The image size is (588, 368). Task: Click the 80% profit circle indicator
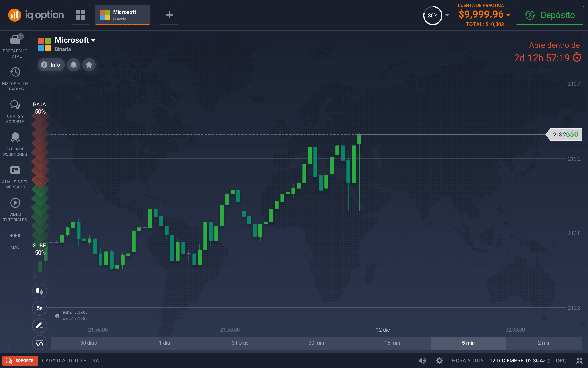pos(432,15)
